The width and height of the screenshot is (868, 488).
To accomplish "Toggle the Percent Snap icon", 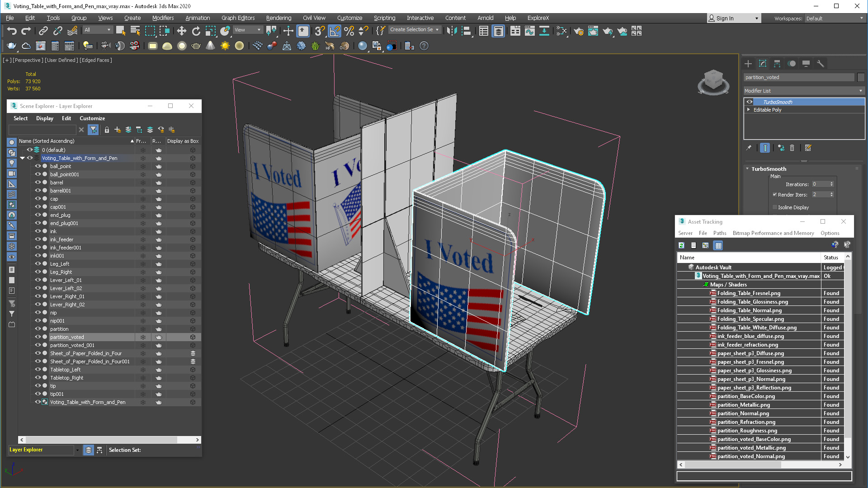I will point(349,31).
